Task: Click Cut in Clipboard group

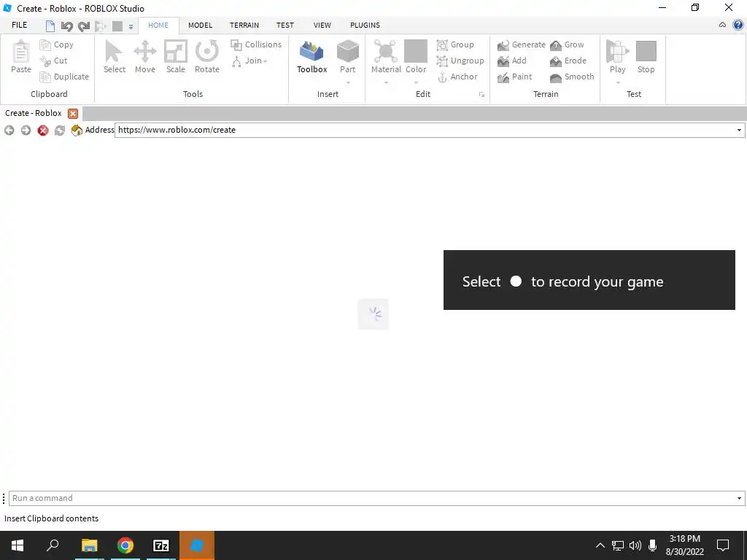Action: pyautogui.click(x=54, y=61)
